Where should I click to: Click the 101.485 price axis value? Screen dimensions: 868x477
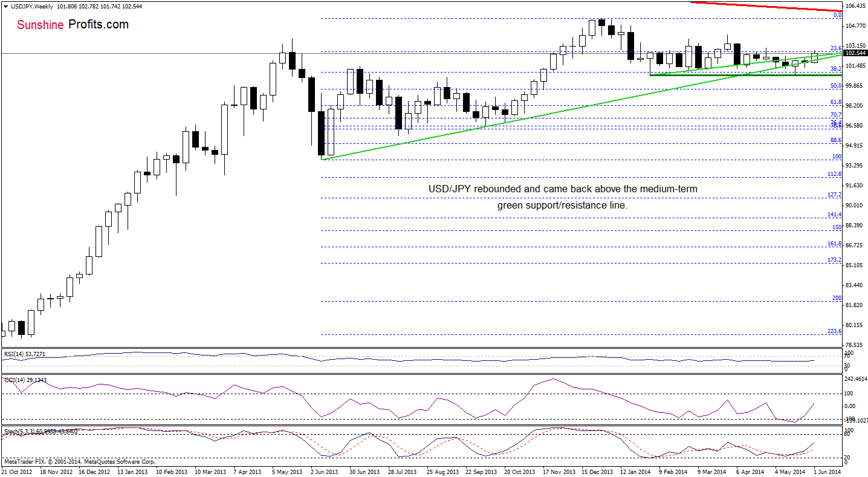coord(855,66)
